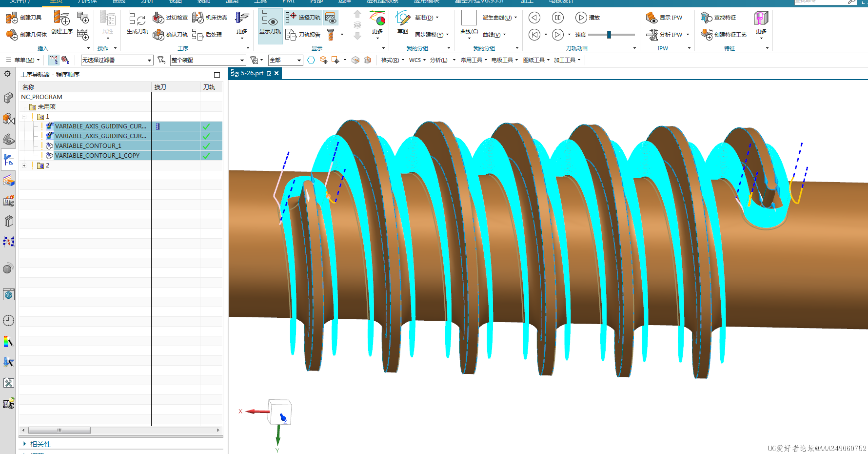Open the 曲线(V) dropdown
The height and width of the screenshot is (454, 868).
coord(494,35)
